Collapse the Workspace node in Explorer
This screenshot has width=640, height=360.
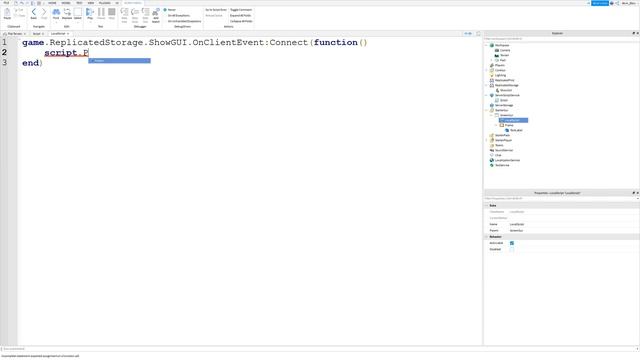(x=487, y=45)
